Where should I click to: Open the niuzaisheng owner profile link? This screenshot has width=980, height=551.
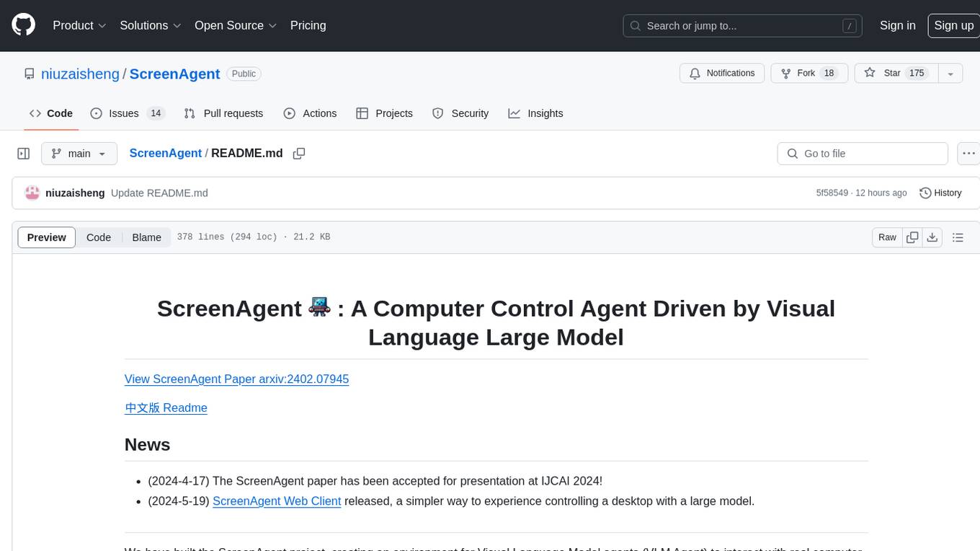(x=80, y=74)
